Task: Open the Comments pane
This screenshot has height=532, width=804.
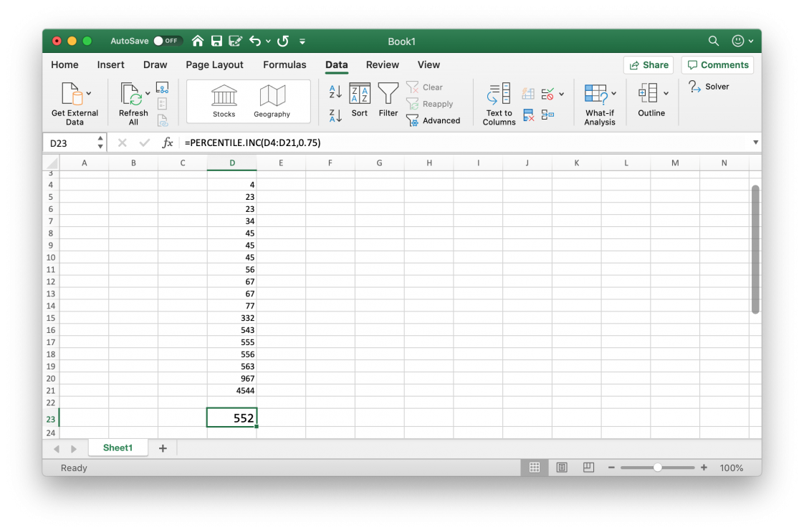Action: (717, 64)
